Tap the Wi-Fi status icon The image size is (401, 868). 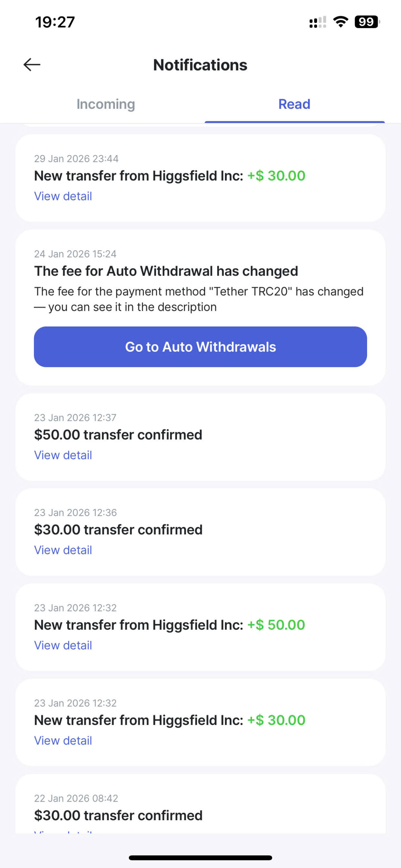click(340, 22)
